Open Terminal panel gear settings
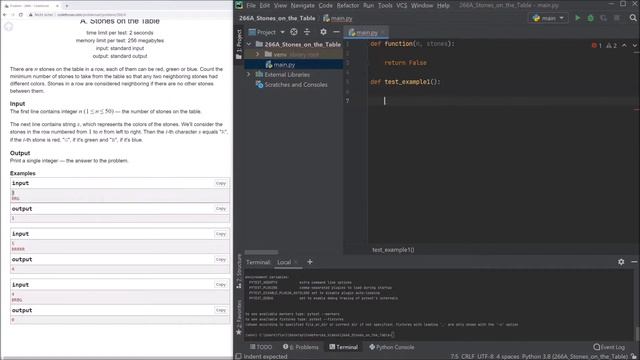Viewport: 640px width, 360px height. (621, 262)
